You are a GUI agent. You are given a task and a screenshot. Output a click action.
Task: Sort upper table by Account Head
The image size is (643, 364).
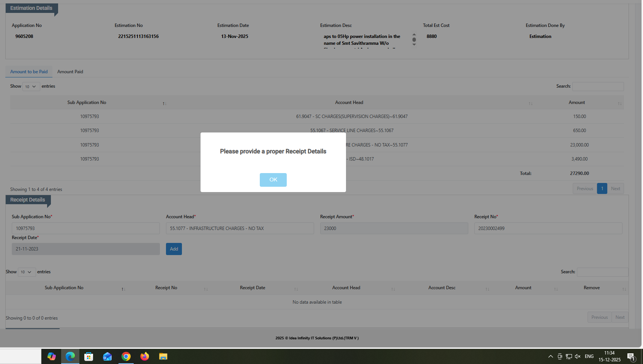531,103
